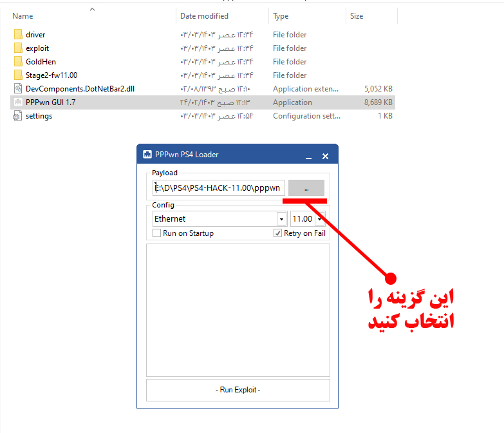Minimize the PPPwn PS4 Loader window
The image size is (504, 433).
coord(309,156)
